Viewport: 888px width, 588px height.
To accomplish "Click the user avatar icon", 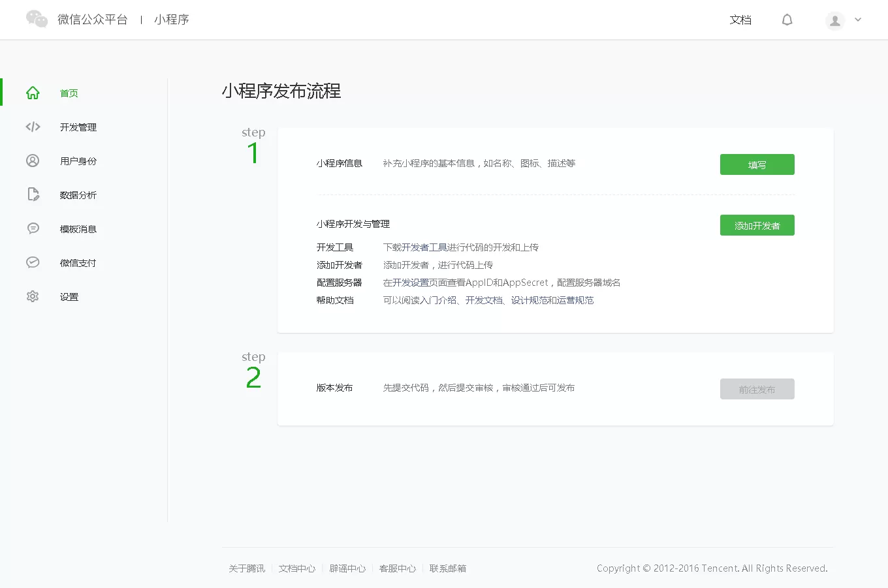I will click(835, 20).
